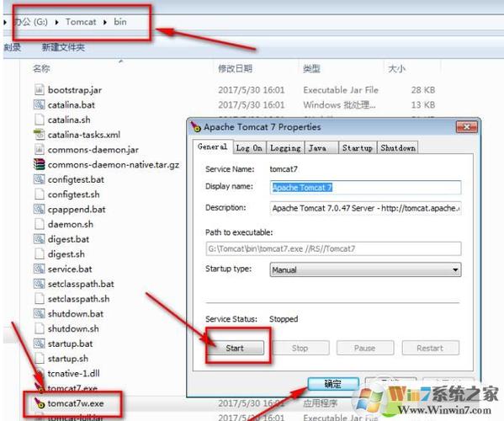Expand the Tomcat breadcrumb arrow
The width and height of the screenshot is (504, 421).
tap(105, 22)
